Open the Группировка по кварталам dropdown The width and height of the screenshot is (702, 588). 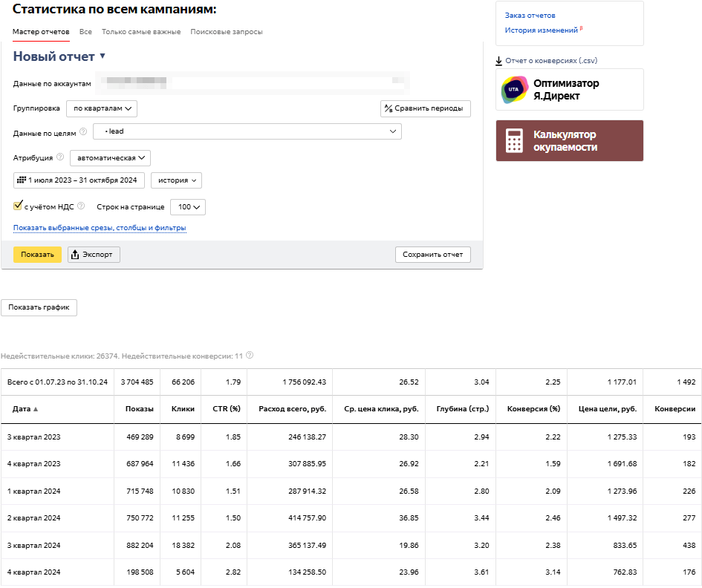click(102, 108)
